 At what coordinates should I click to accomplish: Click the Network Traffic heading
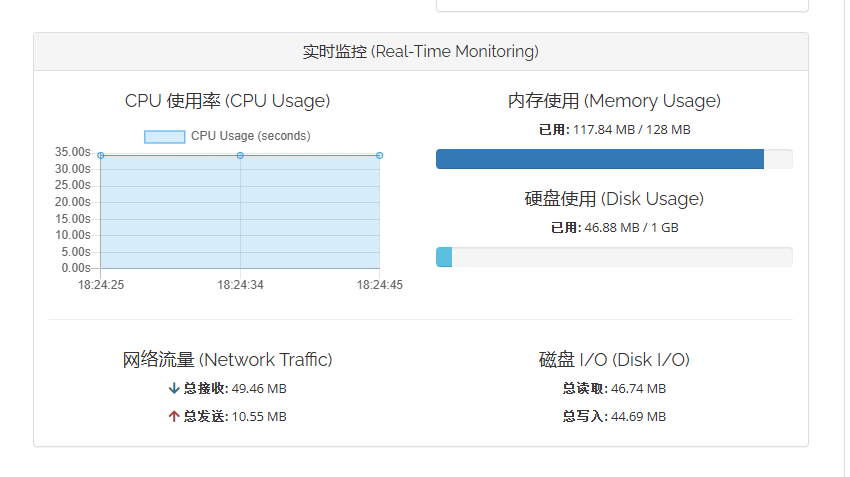click(227, 360)
